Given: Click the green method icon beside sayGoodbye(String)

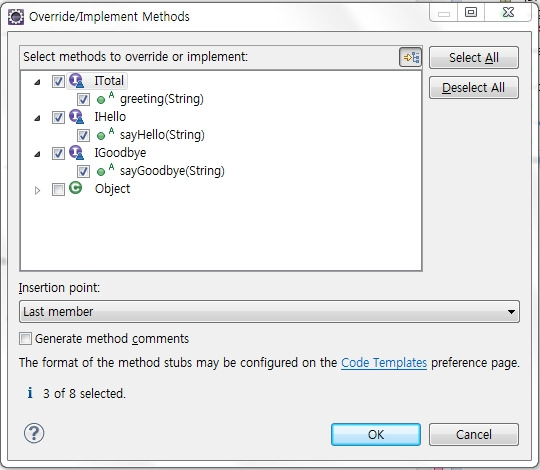Looking at the screenshot, I should click(101, 172).
